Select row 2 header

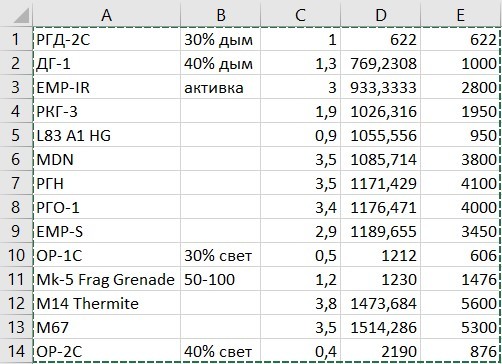point(16,63)
